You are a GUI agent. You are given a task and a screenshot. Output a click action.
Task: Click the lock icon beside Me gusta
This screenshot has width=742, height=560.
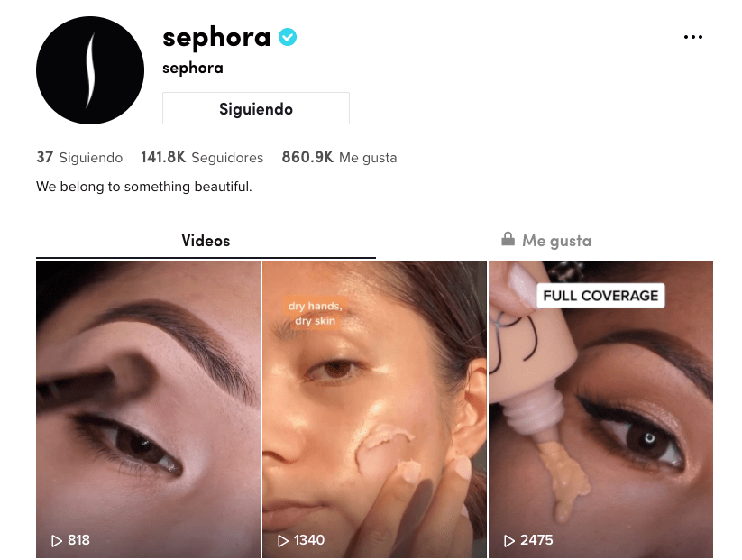[508, 239]
